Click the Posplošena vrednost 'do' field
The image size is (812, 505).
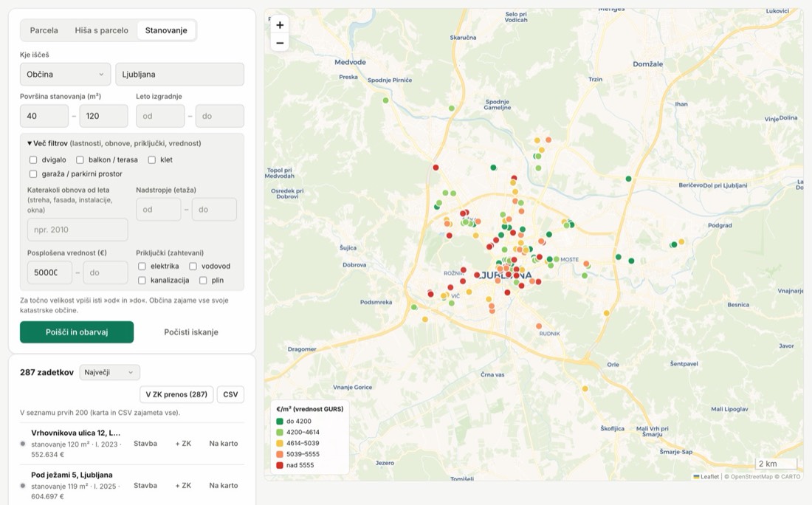pos(106,272)
